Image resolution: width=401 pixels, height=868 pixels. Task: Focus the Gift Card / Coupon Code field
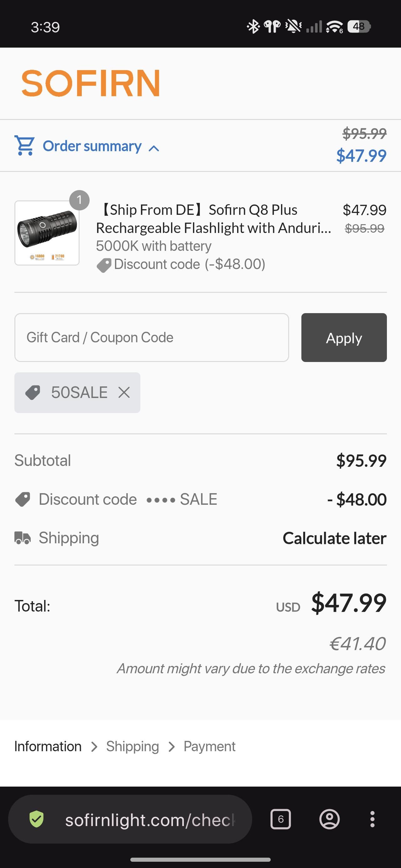[151, 337]
